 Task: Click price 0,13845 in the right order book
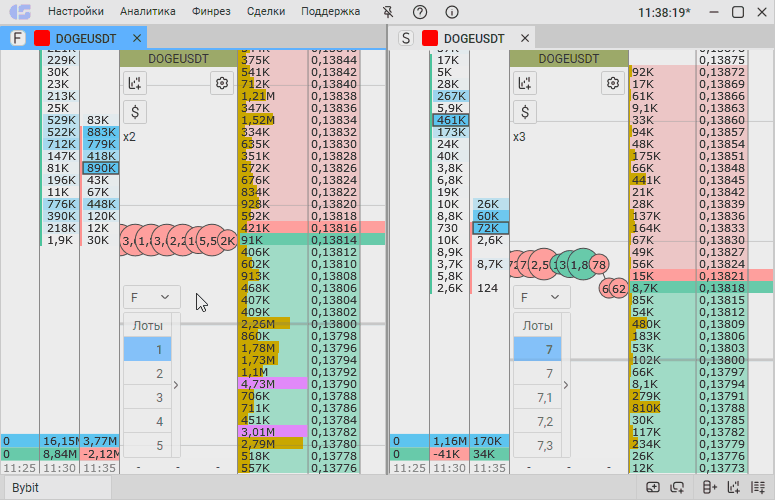pyautogui.click(x=722, y=180)
